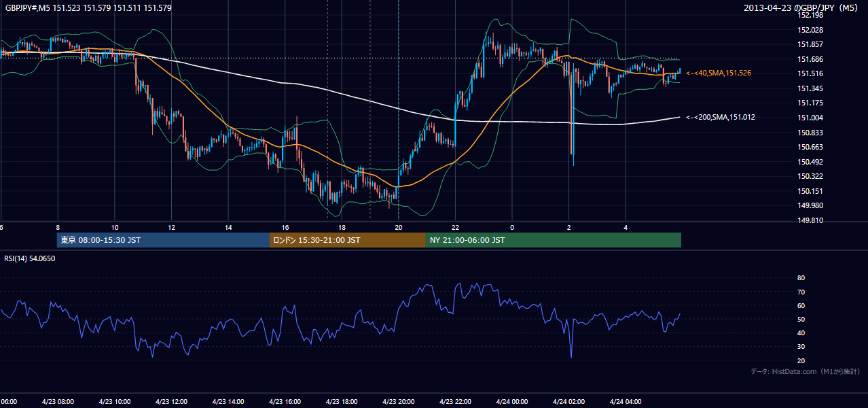
Task: Click the hour 22 label under the price chart
Action: [x=456, y=227]
